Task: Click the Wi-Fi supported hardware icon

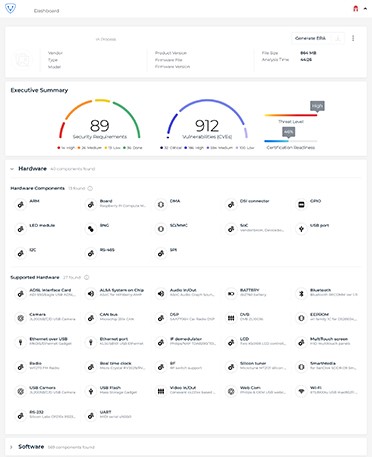Action: point(301,391)
